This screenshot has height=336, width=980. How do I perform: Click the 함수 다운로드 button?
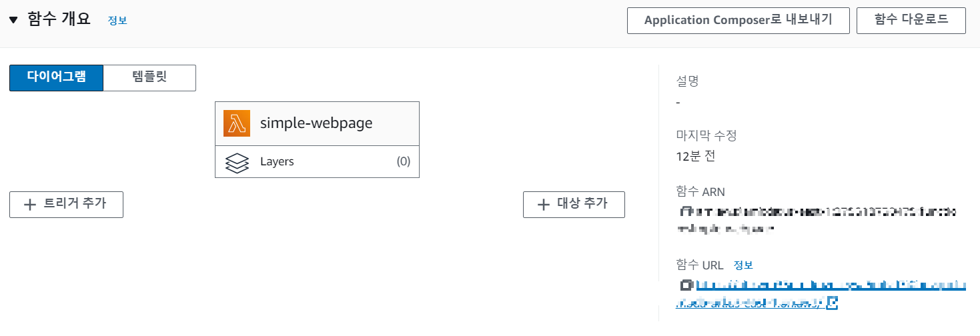click(911, 20)
